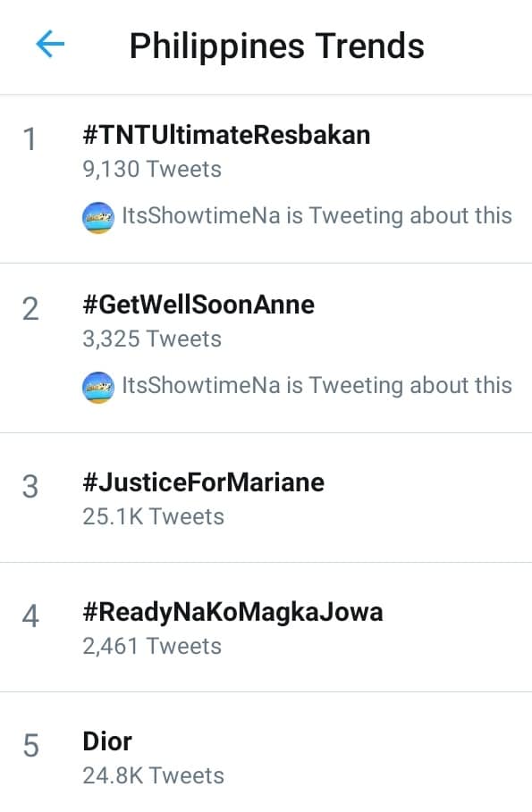532x812 pixels.
Task: Click 3,325 Tweets count
Action: pyautogui.click(x=152, y=339)
